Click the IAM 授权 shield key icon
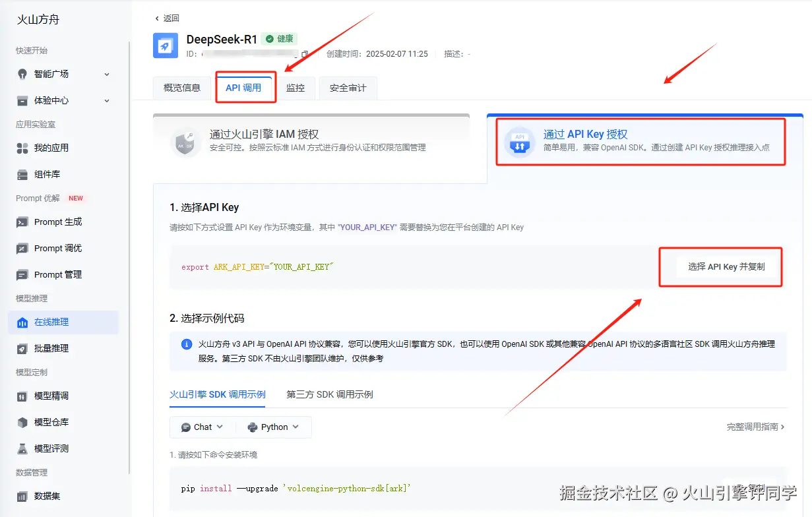This screenshot has height=517, width=812. click(x=185, y=142)
